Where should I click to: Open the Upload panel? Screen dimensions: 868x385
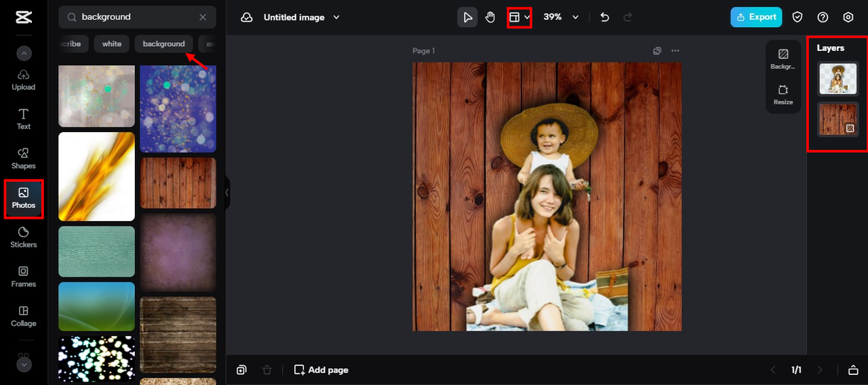24,80
